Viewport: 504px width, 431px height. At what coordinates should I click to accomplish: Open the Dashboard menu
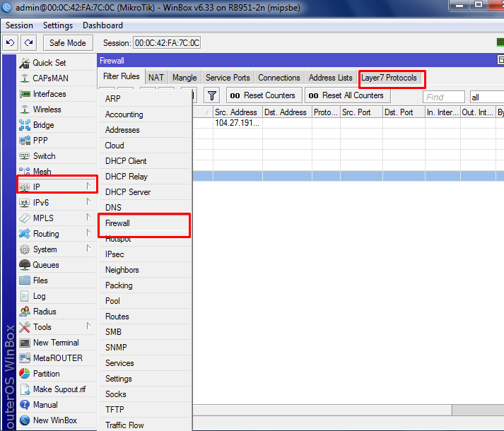pyautogui.click(x=102, y=25)
